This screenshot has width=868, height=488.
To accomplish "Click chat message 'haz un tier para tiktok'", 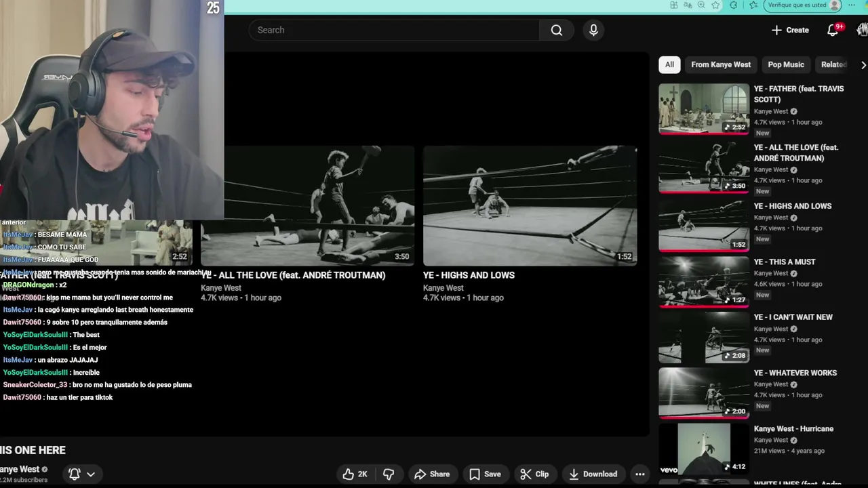I will (x=79, y=397).
